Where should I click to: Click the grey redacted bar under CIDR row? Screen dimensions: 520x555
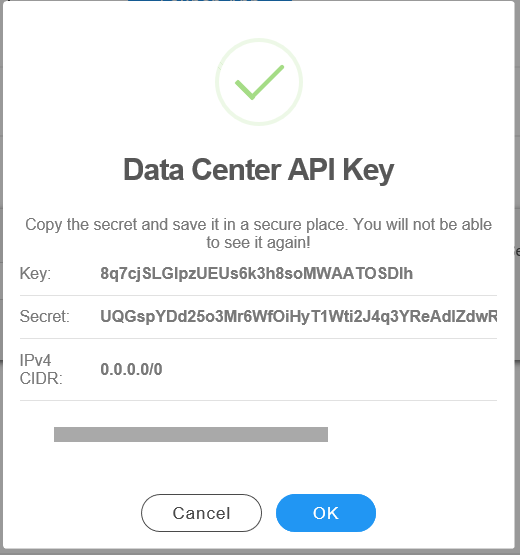click(191, 434)
